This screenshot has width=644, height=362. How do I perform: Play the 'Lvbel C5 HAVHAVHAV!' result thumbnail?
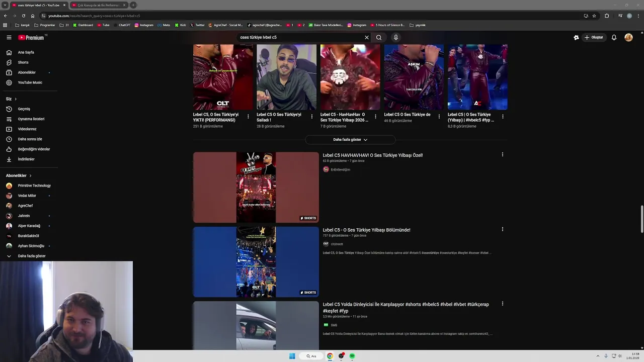coord(256,188)
